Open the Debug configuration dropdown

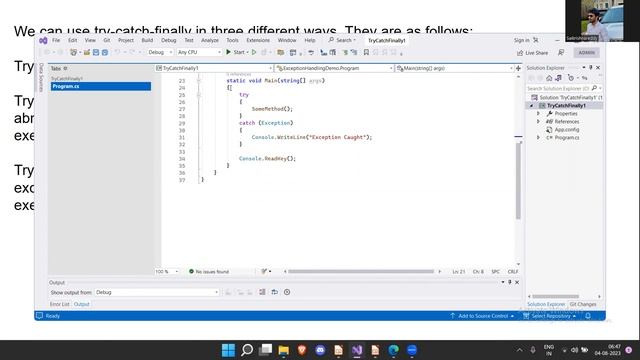(x=160, y=52)
